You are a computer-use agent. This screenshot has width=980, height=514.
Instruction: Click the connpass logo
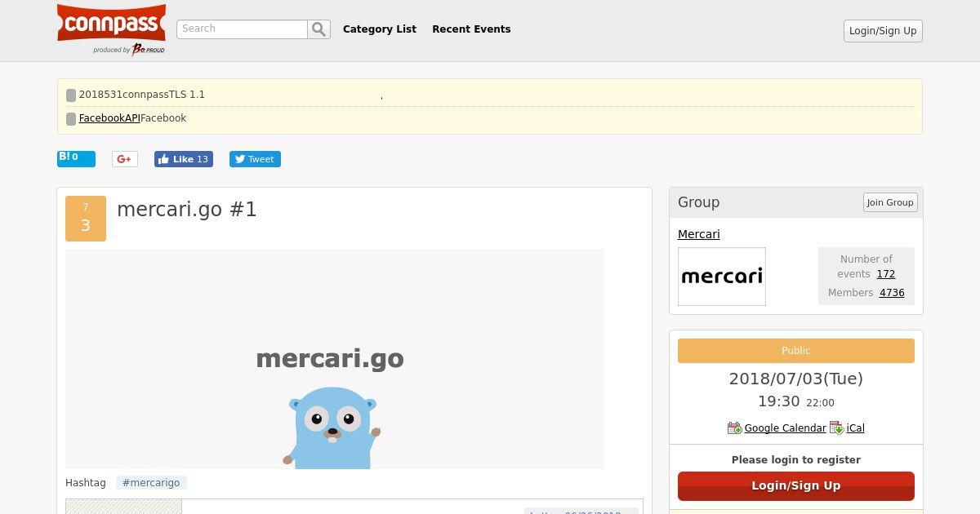coord(111,29)
